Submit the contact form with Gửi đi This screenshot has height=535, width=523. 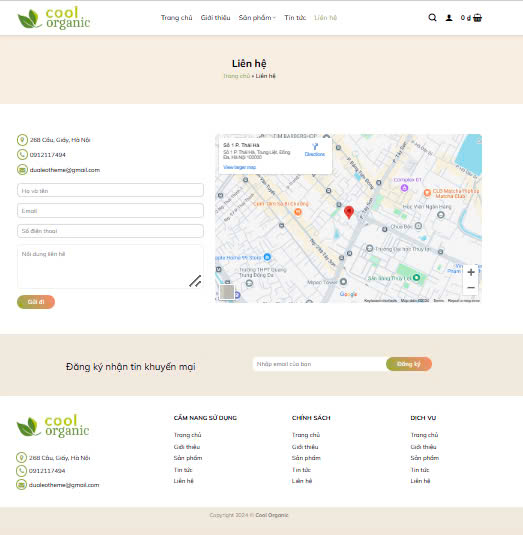pos(36,302)
